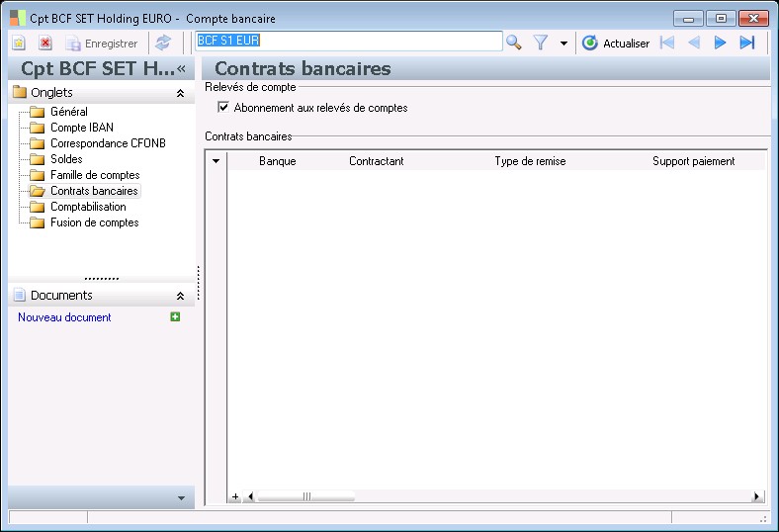Click the Nouveau document link

coord(64,317)
